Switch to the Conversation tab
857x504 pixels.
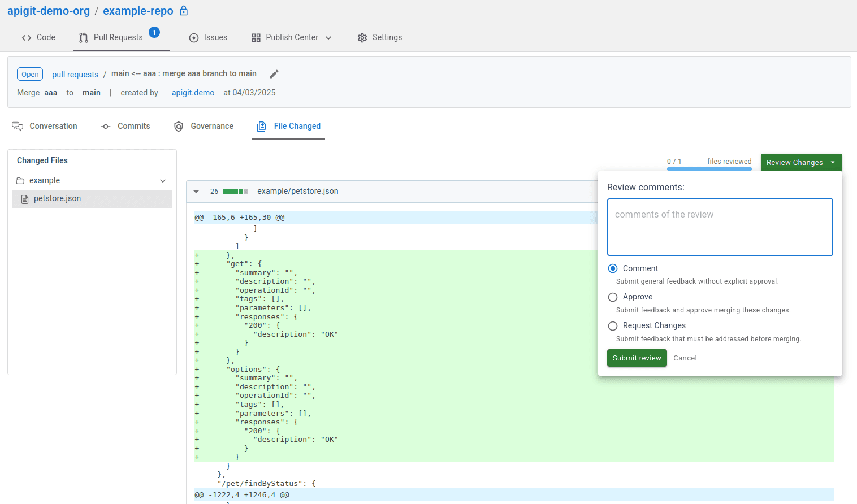point(45,126)
